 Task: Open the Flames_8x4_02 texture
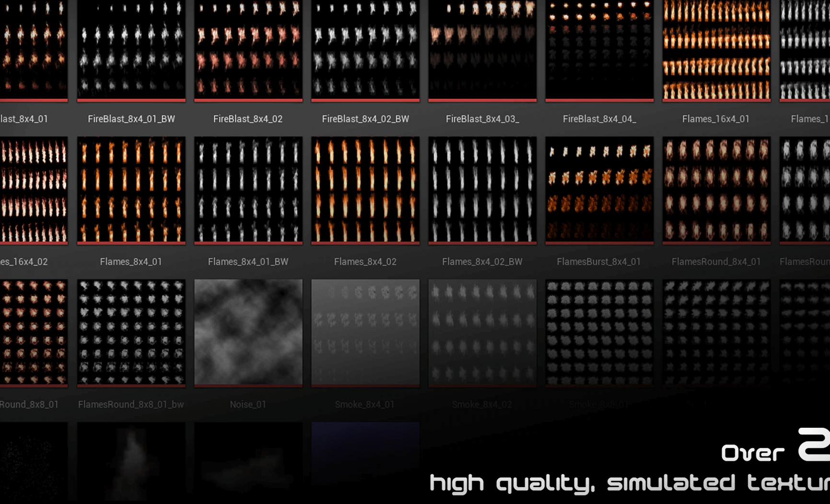click(365, 191)
